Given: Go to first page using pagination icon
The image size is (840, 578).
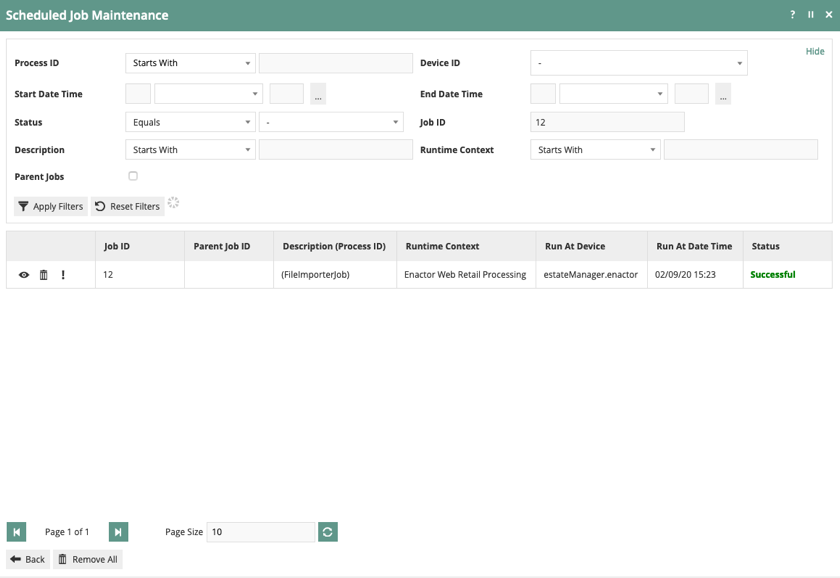Looking at the screenshot, I should pyautogui.click(x=17, y=532).
